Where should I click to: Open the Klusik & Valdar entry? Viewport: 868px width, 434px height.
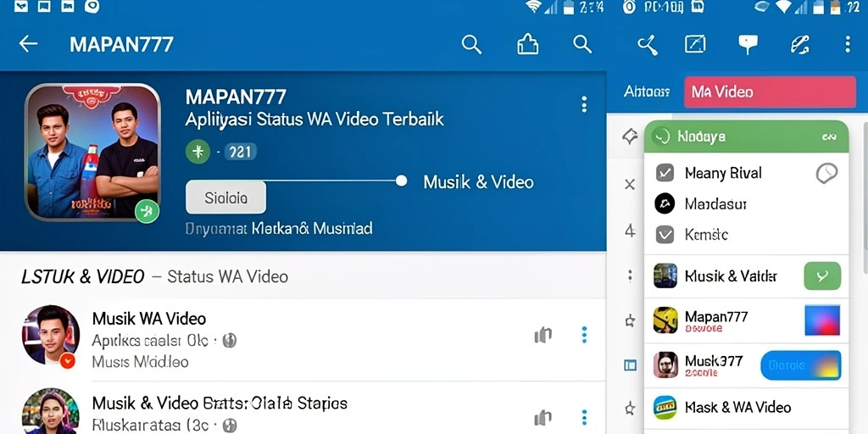(746, 276)
